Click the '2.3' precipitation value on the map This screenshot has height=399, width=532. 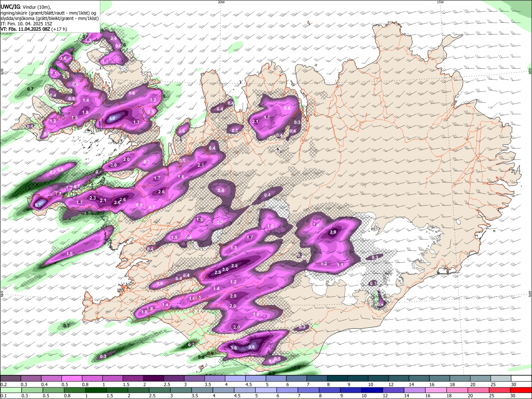coord(93,198)
